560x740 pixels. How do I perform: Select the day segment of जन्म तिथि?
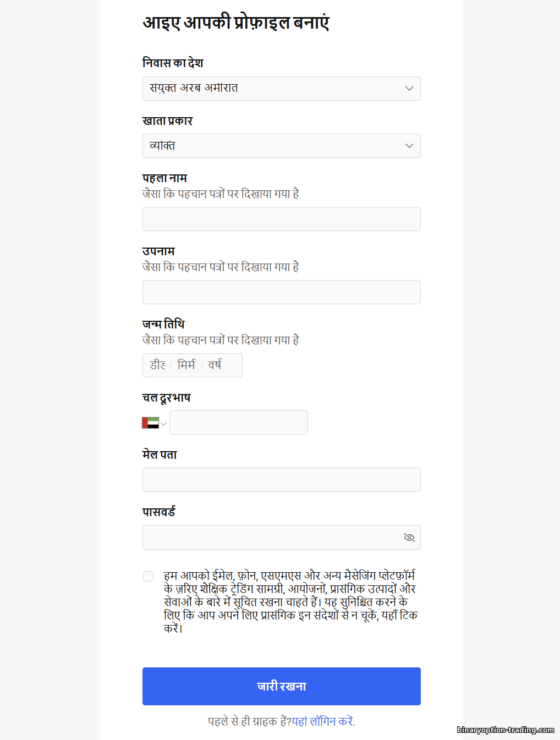pos(157,365)
